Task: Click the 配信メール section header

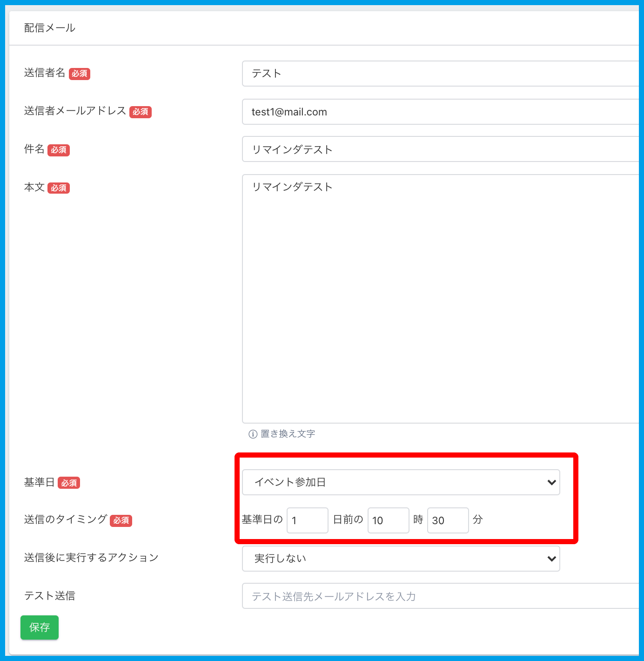Action: coord(50,28)
